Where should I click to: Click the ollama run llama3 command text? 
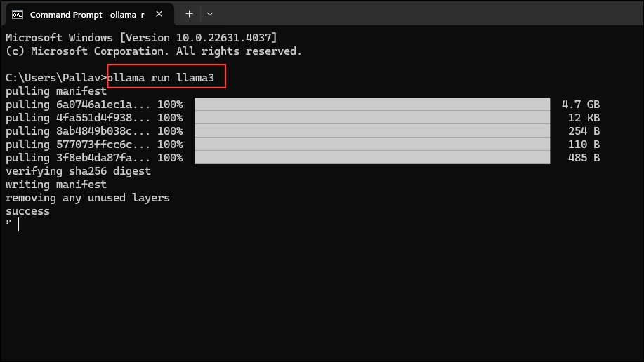(161, 78)
